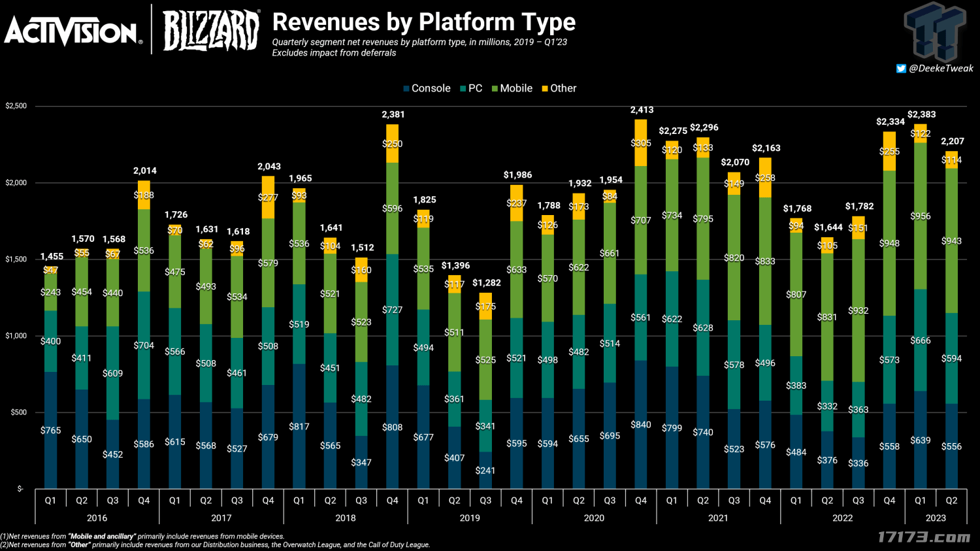Click the $1,000 y-axis label
Screen dimensions: 980x551
pyautogui.click(x=16, y=335)
